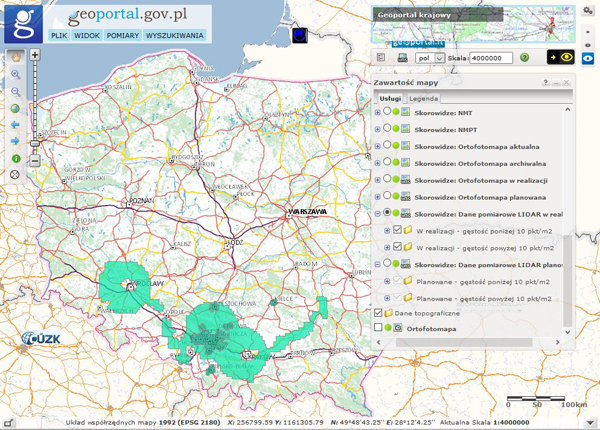This screenshot has width=600, height=430.
Task: Toggle Dane topograficzne checkbox
Action: [x=378, y=313]
